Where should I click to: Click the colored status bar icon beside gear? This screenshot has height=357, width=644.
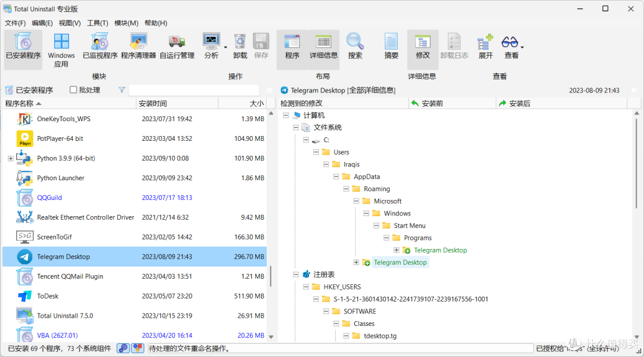[x=138, y=349]
